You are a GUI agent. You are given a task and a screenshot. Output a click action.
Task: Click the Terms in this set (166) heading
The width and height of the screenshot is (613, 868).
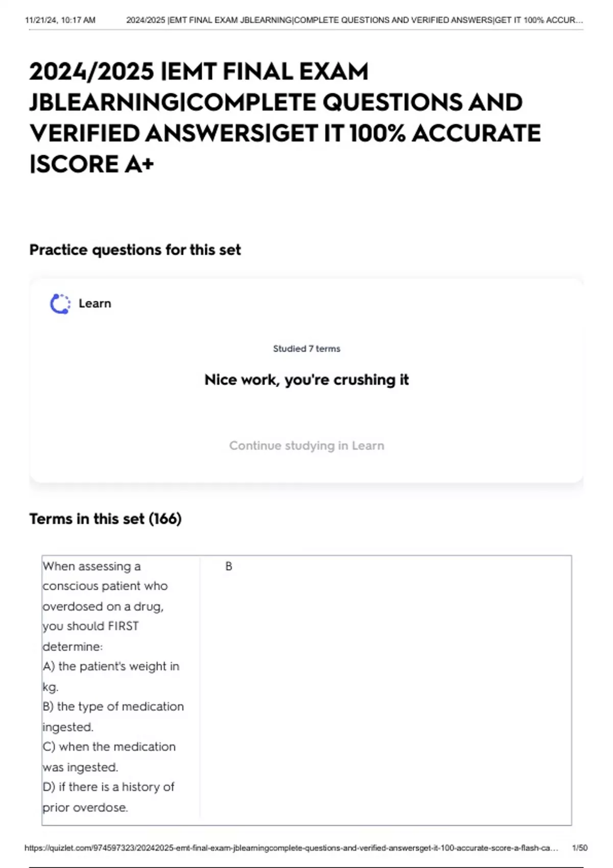click(x=105, y=519)
